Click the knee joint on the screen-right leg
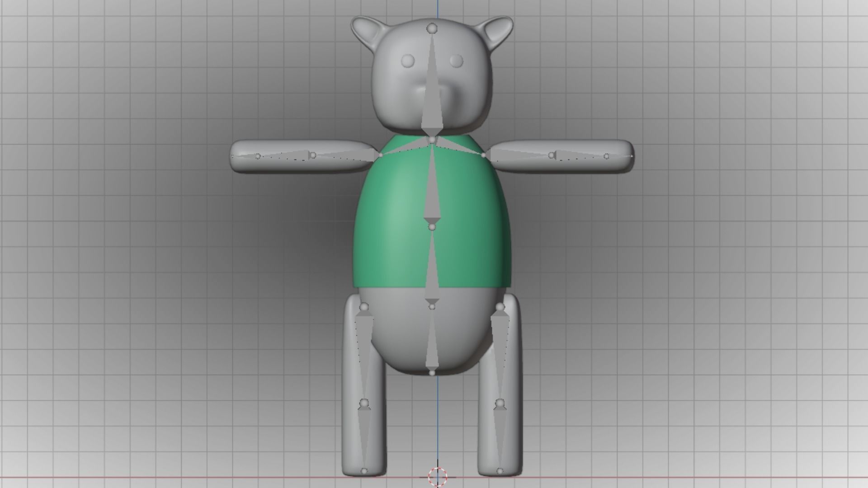 pyautogui.click(x=500, y=403)
